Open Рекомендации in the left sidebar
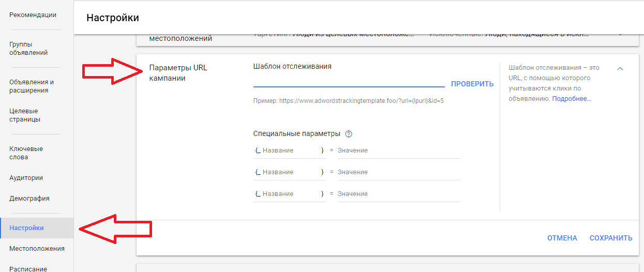644x272 pixels. (x=33, y=15)
